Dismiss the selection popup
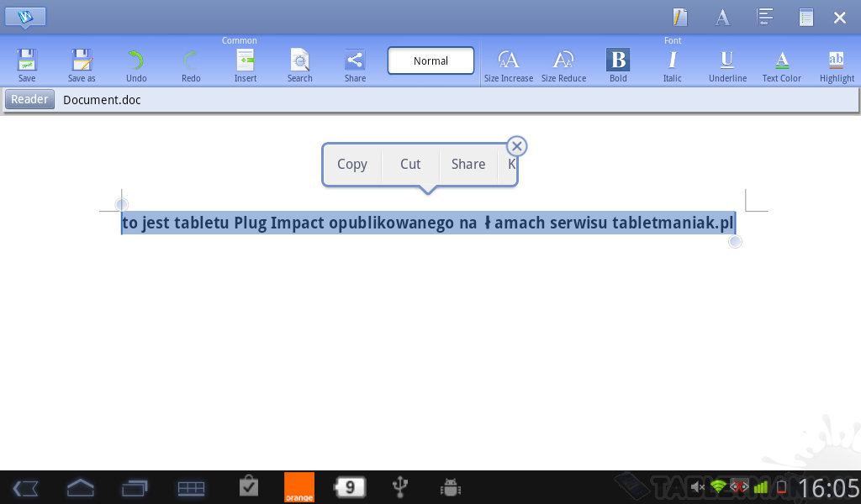 [x=517, y=147]
